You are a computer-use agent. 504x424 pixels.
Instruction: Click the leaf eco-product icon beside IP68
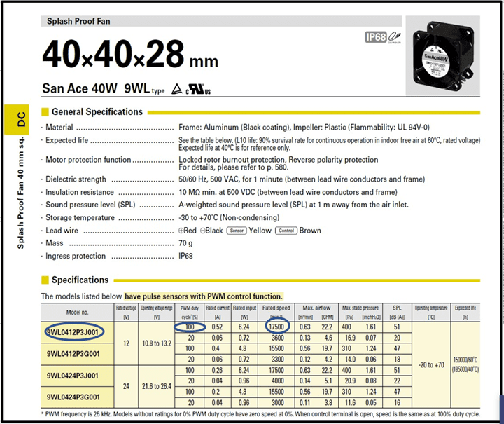[394, 37]
